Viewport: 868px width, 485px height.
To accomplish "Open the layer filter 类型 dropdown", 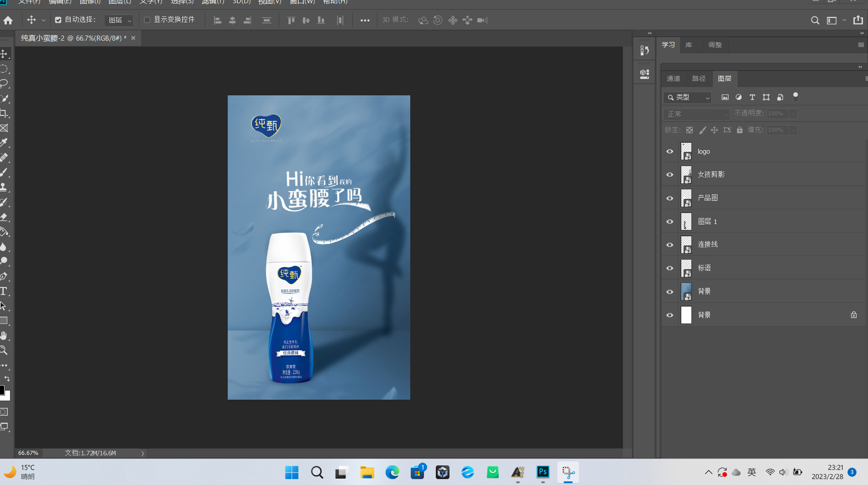I will (x=687, y=97).
